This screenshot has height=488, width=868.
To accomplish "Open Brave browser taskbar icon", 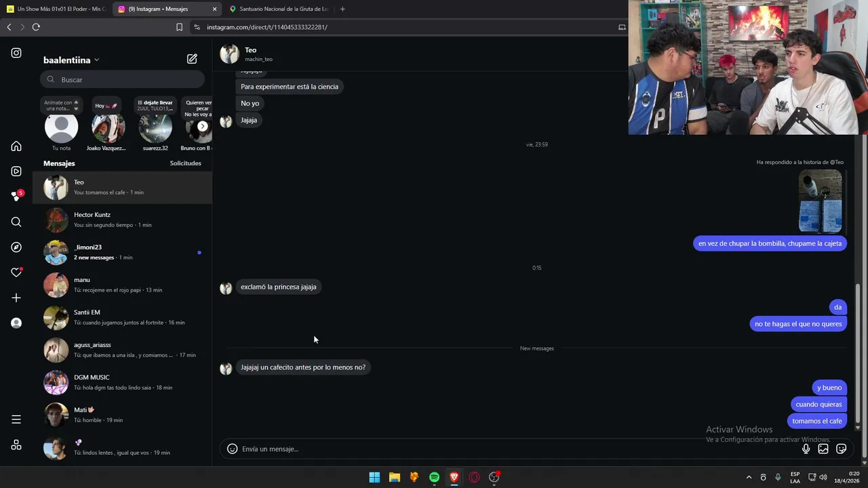I will pyautogui.click(x=454, y=477).
